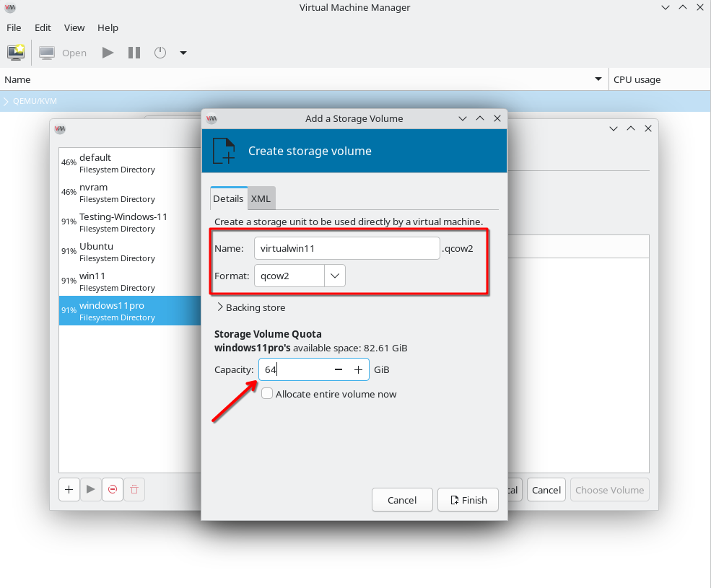Image resolution: width=711 pixels, height=588 pixels.
Task: Click the Finish button
Action: point(468,500)
